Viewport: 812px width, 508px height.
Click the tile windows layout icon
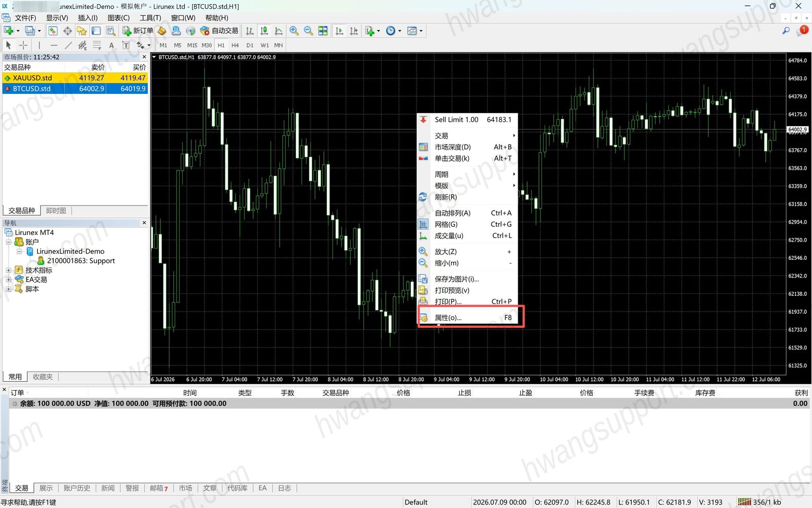(323, 31)
